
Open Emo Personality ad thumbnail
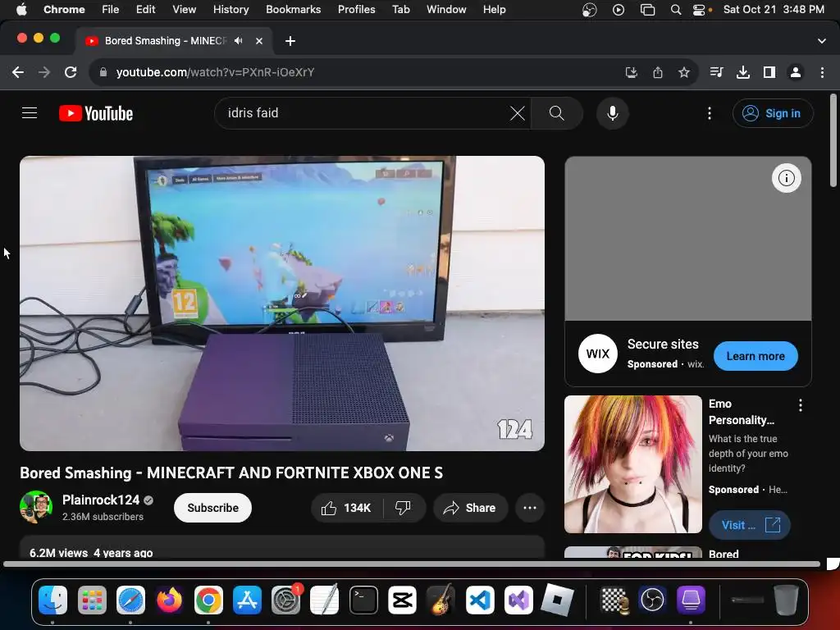coord(632,464)
